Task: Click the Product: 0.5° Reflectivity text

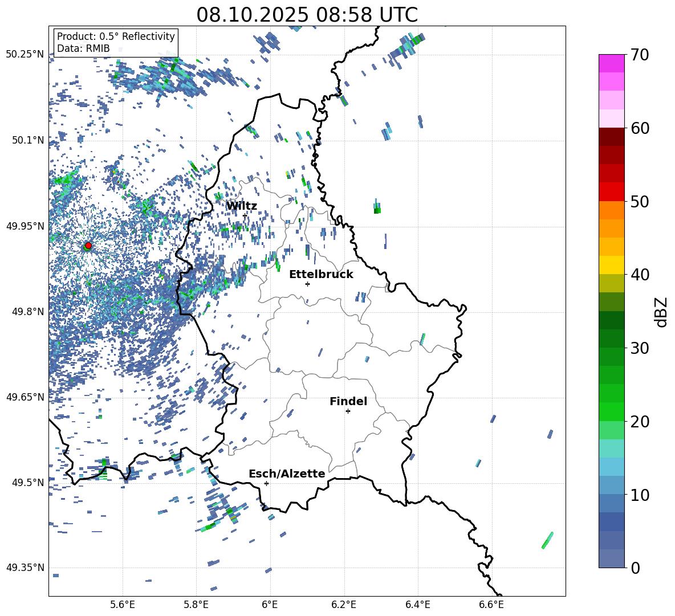Action: [x=116, y=36]
